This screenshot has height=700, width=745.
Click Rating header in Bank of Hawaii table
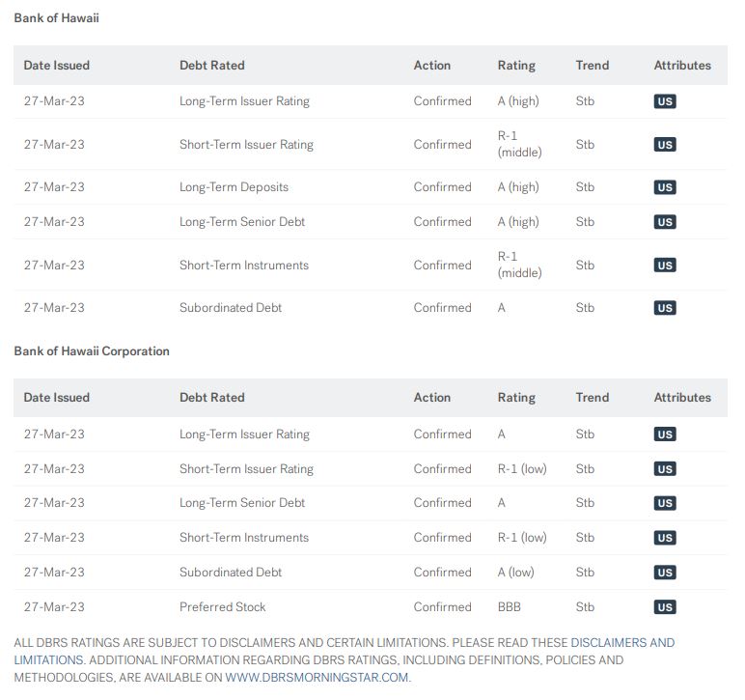tap(516, 66)
